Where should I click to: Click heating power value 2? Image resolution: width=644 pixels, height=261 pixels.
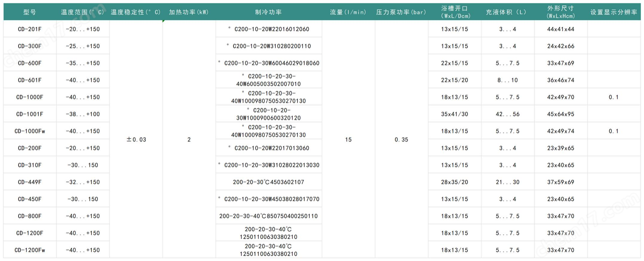[189, 140]
